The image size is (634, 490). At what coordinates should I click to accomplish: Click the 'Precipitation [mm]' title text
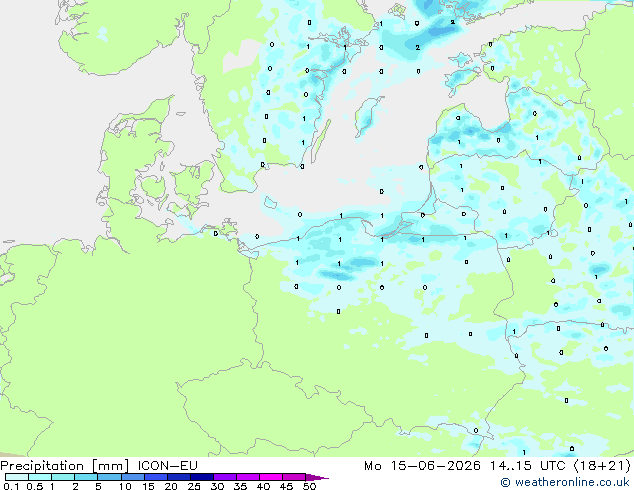pyautogui.click(x=65, y=466)
